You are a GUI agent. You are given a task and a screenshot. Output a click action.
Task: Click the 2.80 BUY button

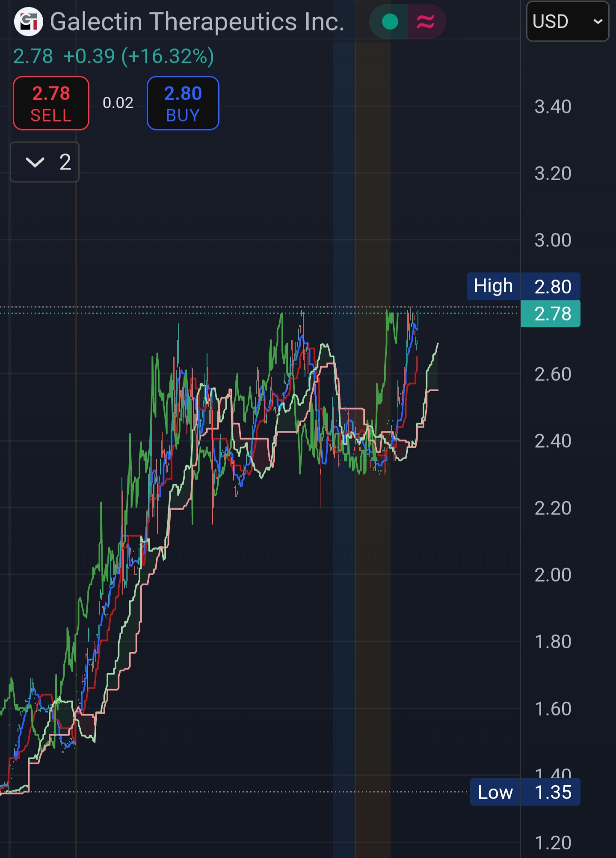pos(183,103)
